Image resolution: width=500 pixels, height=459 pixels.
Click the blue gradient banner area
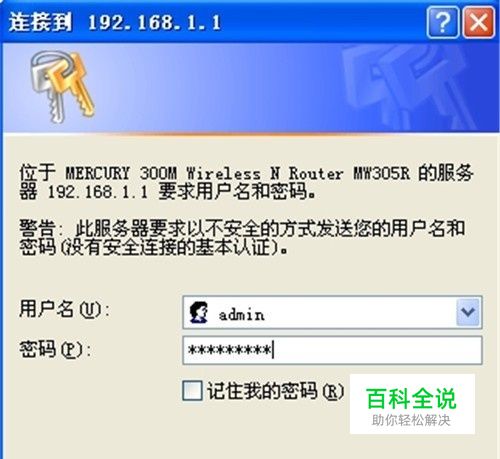click(250, 88)
